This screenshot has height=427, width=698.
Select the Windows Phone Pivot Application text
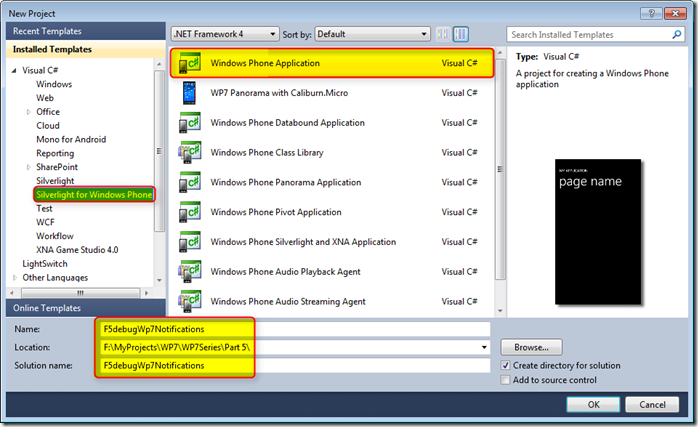pos(276,212)
